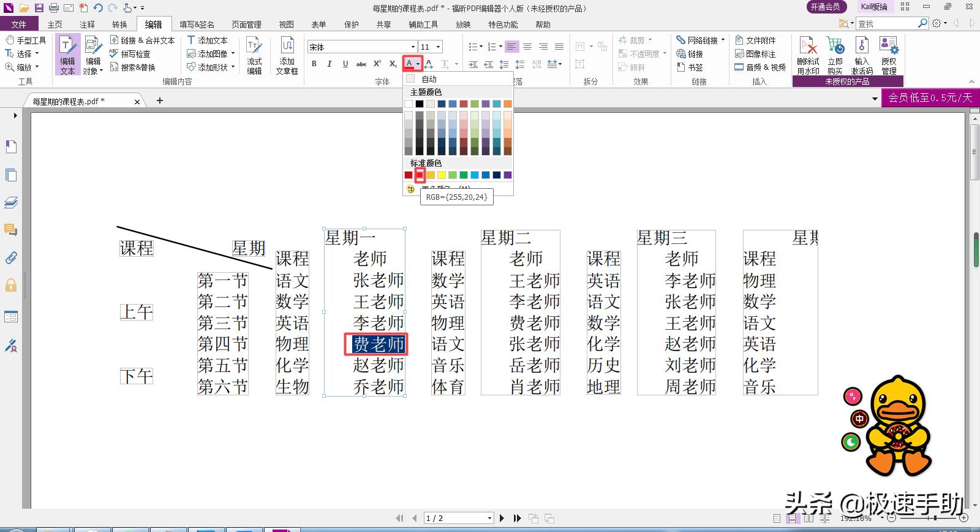Open the font size 11 dropdown
Image resolution: width=980 pixels, height=532 pixels.
point(438,47)
